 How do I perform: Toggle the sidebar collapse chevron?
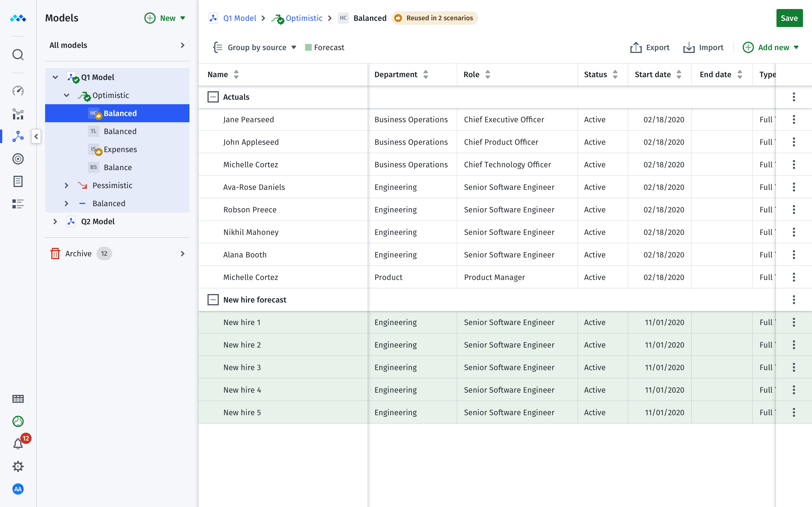click(36, 137)
